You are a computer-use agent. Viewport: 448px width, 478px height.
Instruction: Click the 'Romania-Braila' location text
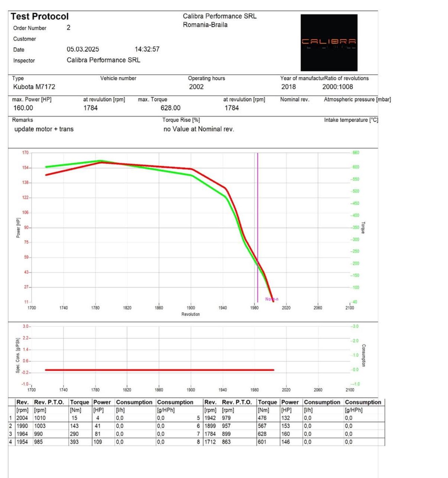(205, 25)
